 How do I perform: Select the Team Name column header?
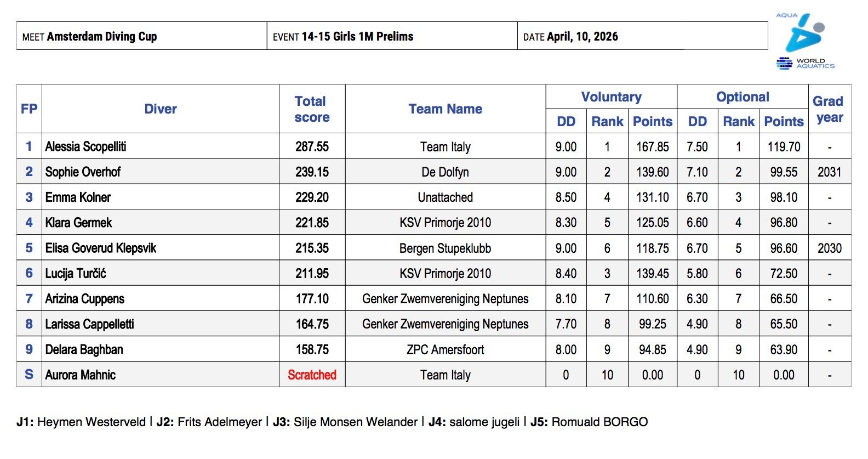[x=445, y=109]
